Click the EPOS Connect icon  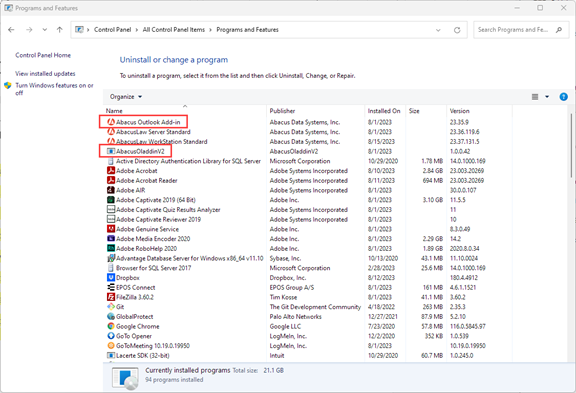pos(111,287)
